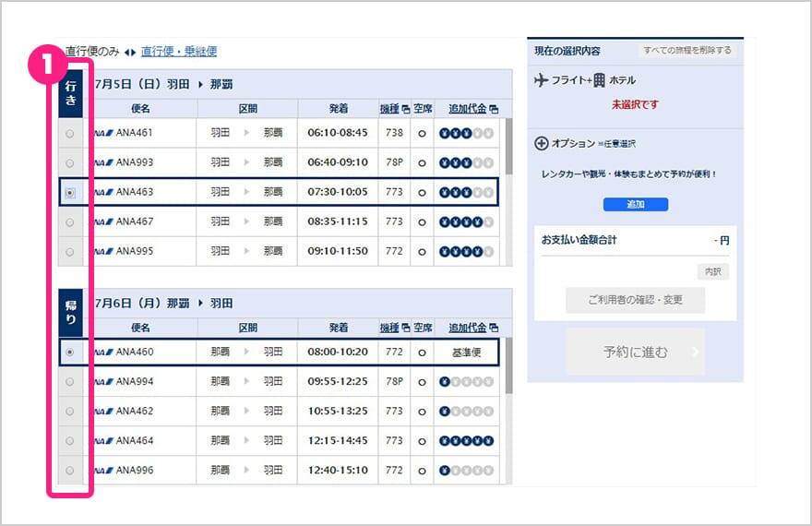Click ご利用者の確認・変更 button
This screenshot has width=812, height=526.
click(x=635, y=301)
